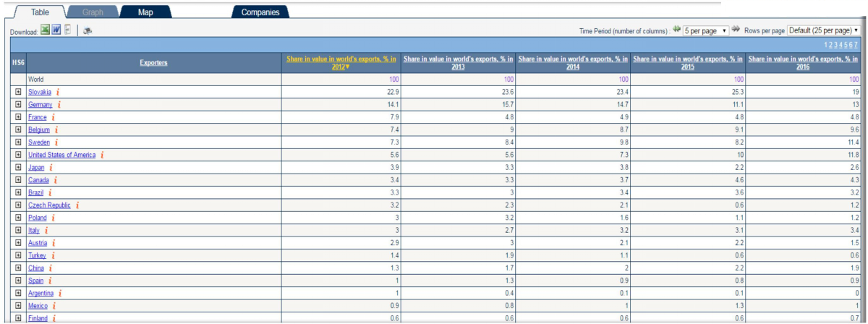Viewport: 868px width, 324px height.
Task: Switch to the Map tab
Action: pyautogui.click(x=145, y=12)
